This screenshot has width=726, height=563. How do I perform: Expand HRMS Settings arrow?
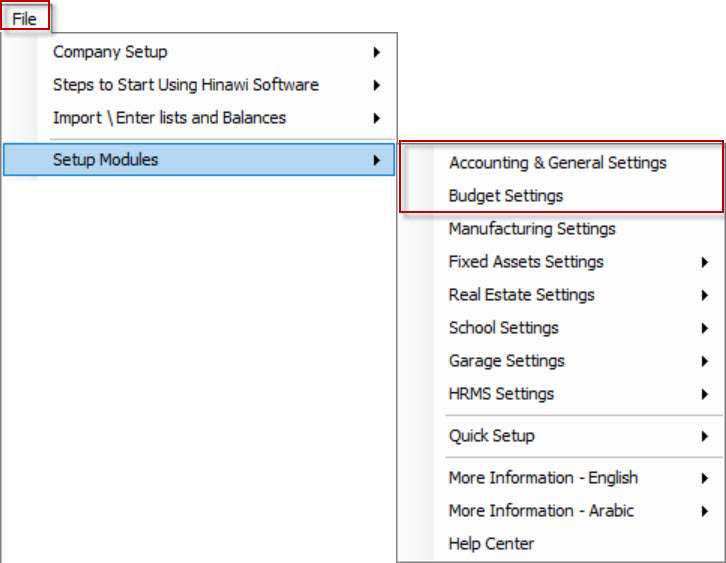(705, 394)
